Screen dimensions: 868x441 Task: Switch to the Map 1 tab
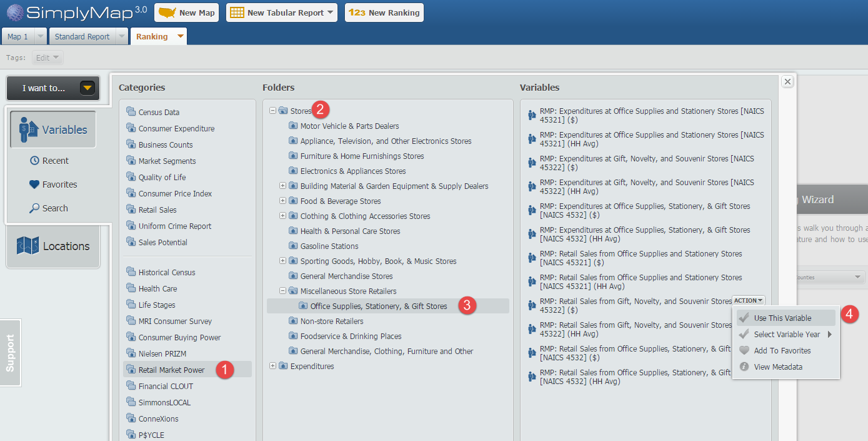(x=17, y=37)
